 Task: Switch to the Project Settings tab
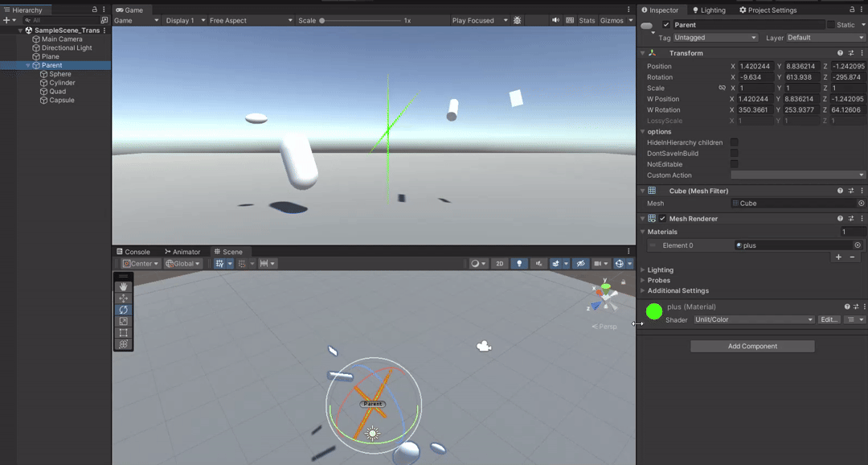click(768, 10)
